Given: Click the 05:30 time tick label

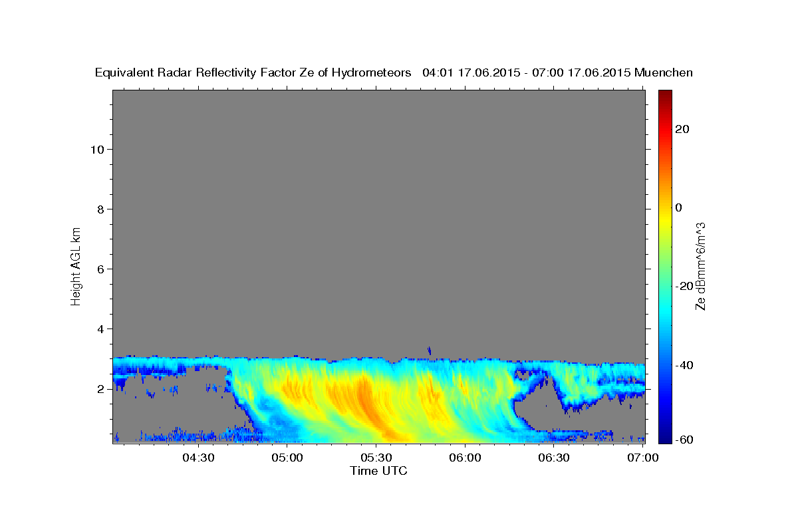Looking at the screenshot, I should (376, 458).
